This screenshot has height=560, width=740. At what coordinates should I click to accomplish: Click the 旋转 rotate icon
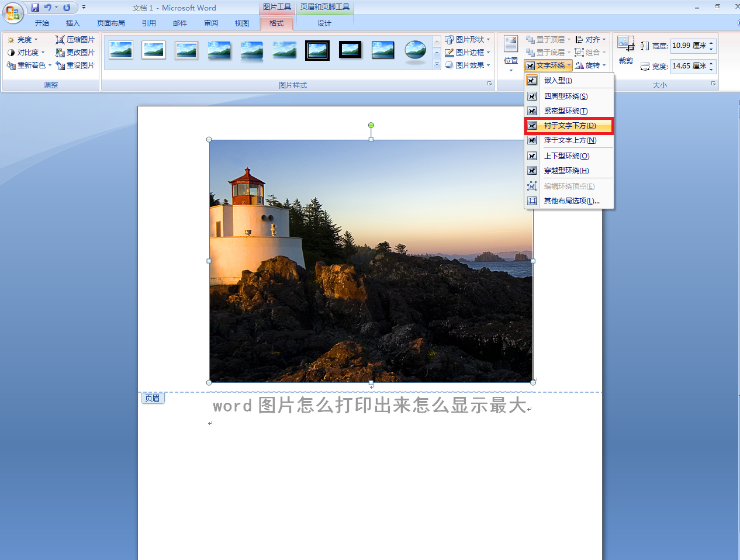pyautogui.click(x=579, y=65)
